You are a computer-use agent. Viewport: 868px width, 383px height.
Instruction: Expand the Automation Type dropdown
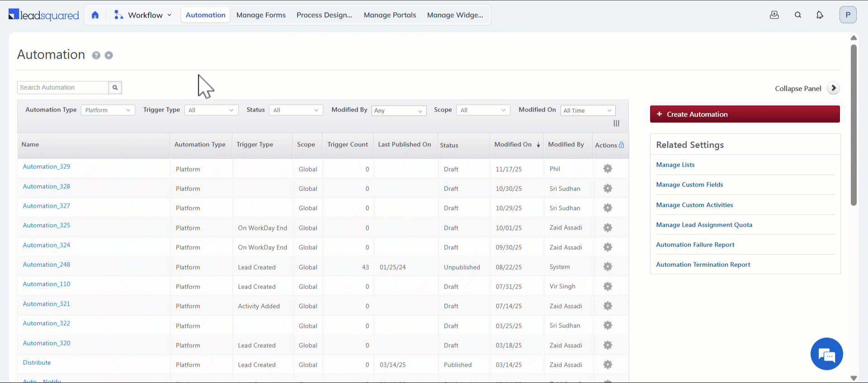(x=108, y=110)
